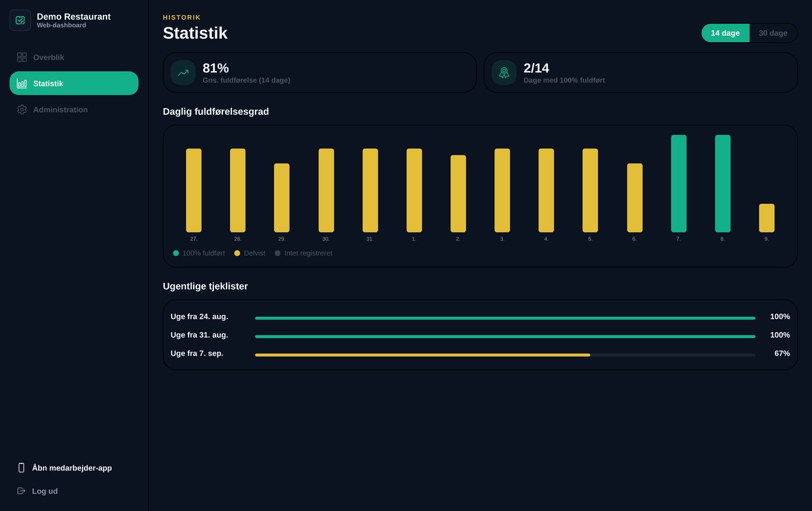This screenshot has height=511, width=812.
Task: Click the trending arrow icon beside 81%
Action: pyautogui.click(x=183, y=72)
